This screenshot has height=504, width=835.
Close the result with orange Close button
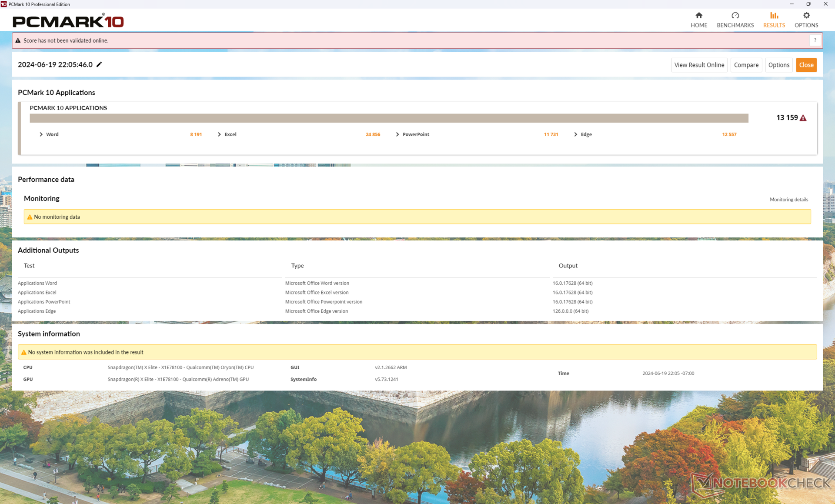[x=806, y=65]
